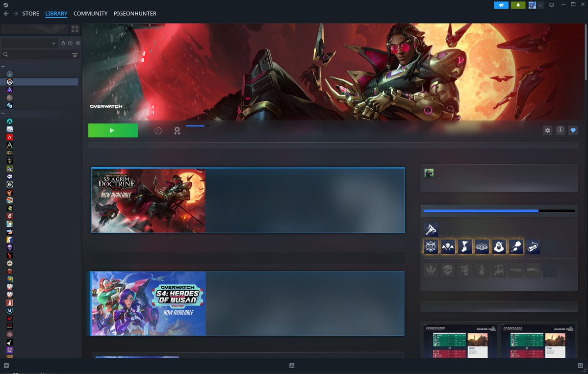Add a game with the plus icon
Screen dimensions: 588x374
point(6,365)
